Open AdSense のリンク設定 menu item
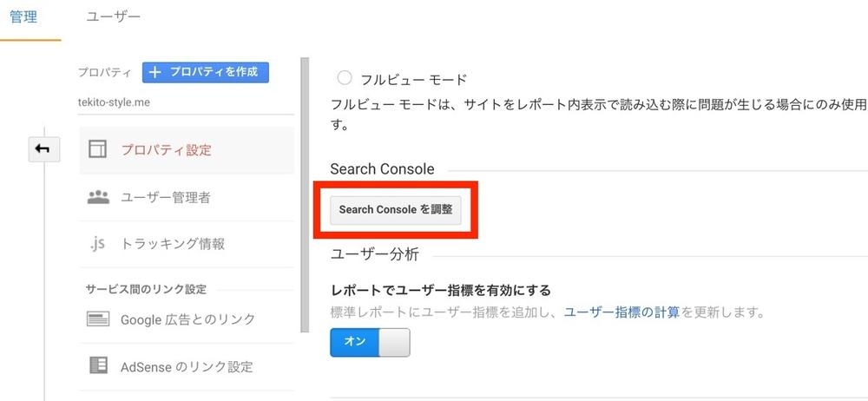The height and width of the screenshot is (401, 868). (x=187, y=366)
